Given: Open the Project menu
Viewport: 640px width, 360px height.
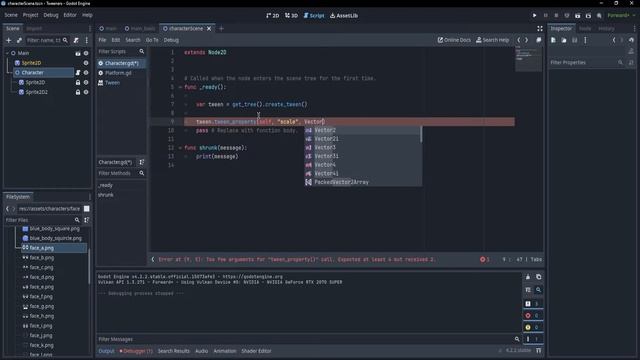Looking at the screenshot, I should (x=30, y=15).
